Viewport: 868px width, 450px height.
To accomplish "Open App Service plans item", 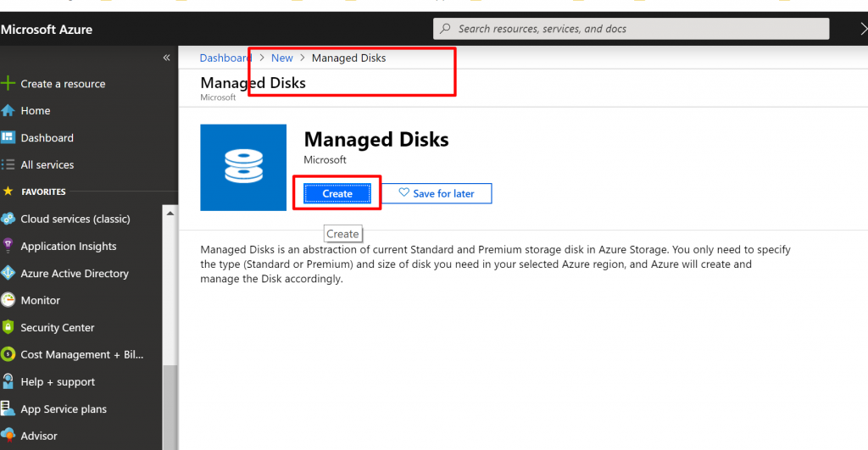I will (64, 409).
